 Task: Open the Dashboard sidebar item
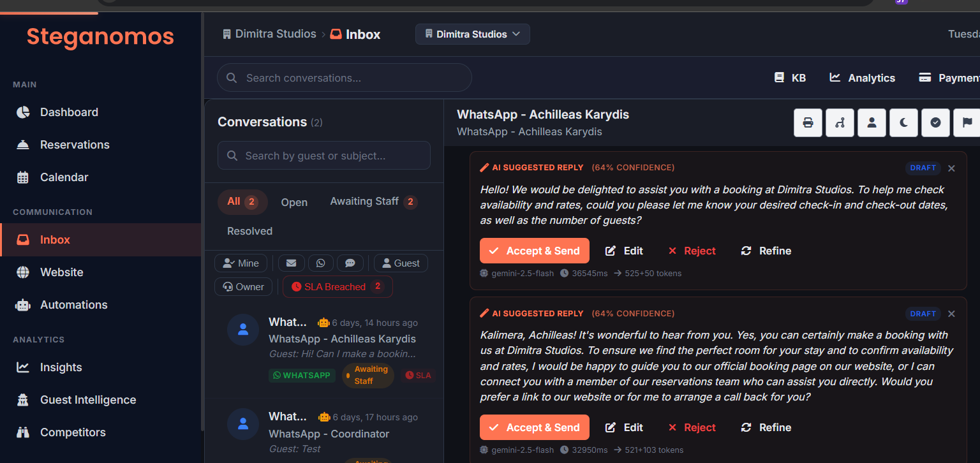coord(101,112)
